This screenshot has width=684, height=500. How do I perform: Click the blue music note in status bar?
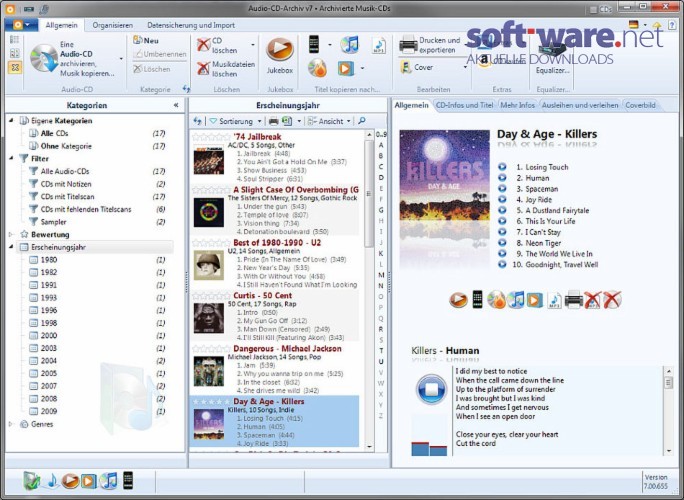click(x=52, y=481)
